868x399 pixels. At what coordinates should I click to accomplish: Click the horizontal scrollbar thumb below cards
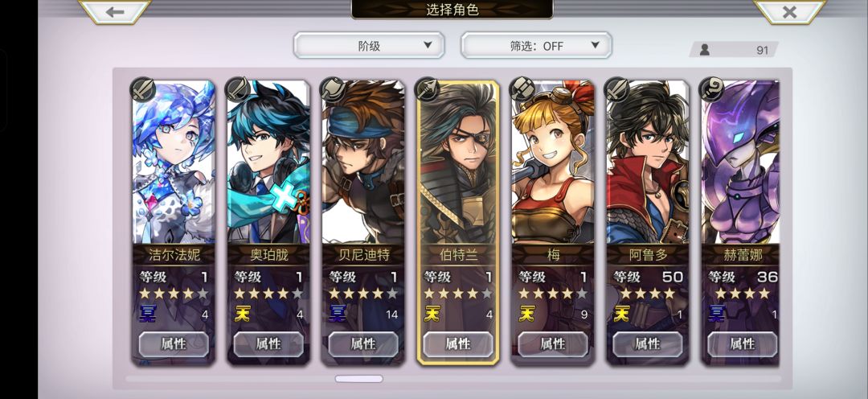tap(358, 379)
